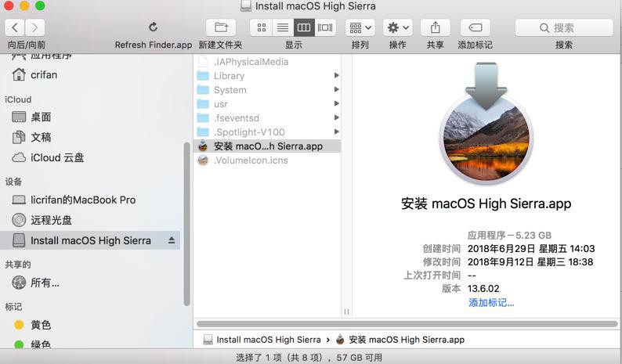Click the documents icon beside 文稿

pyautogui.click(x=19, y=137)
